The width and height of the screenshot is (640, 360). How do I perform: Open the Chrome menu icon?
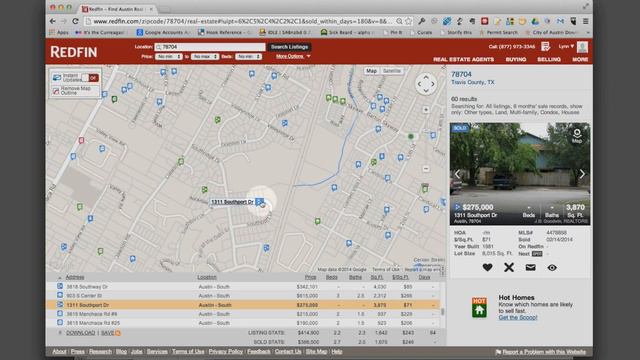(586, 21)
